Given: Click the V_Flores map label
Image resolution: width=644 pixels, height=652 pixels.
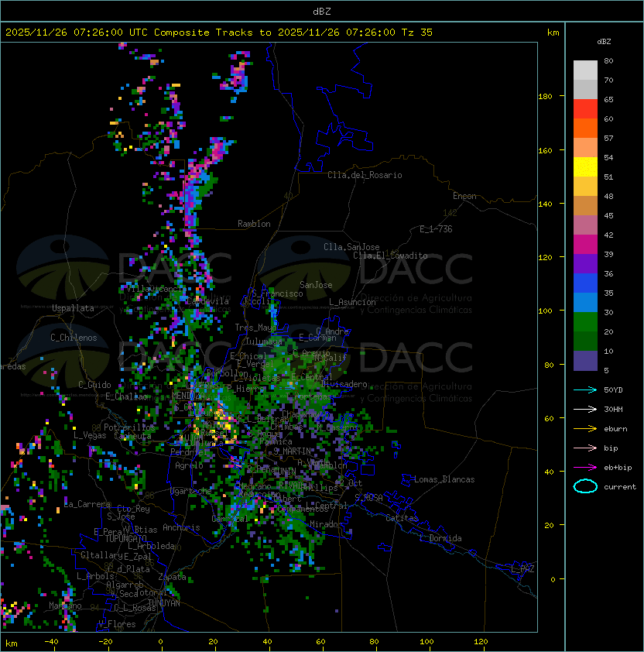Looking at the screenshot, I should click(117, 624).
